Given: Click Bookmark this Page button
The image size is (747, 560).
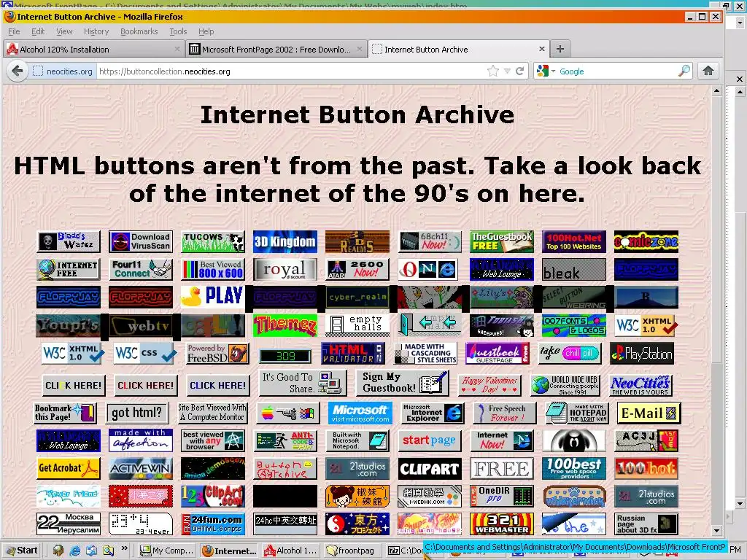Looking at the screenshot, I should coord(65,413).
